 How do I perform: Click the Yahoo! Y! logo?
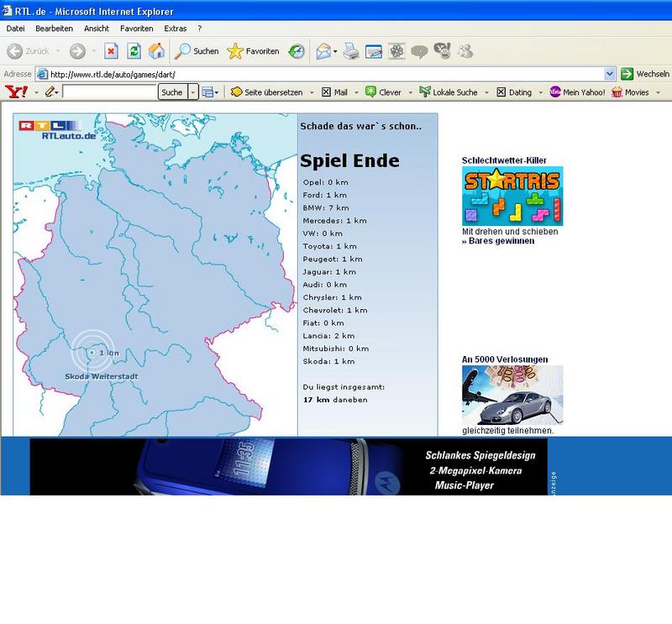point(16,92)
